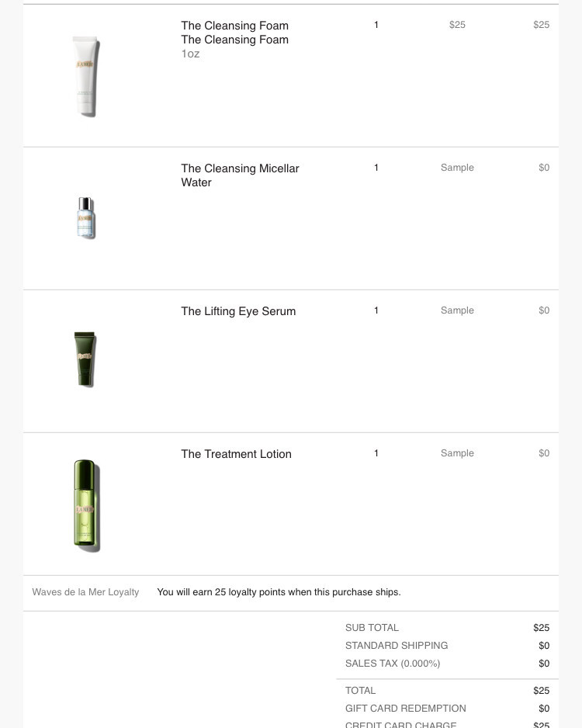Click the Sample label for Micellar Water
This screenshot has height=728, width=582.
pyautogui.click(x=457, y=168)
